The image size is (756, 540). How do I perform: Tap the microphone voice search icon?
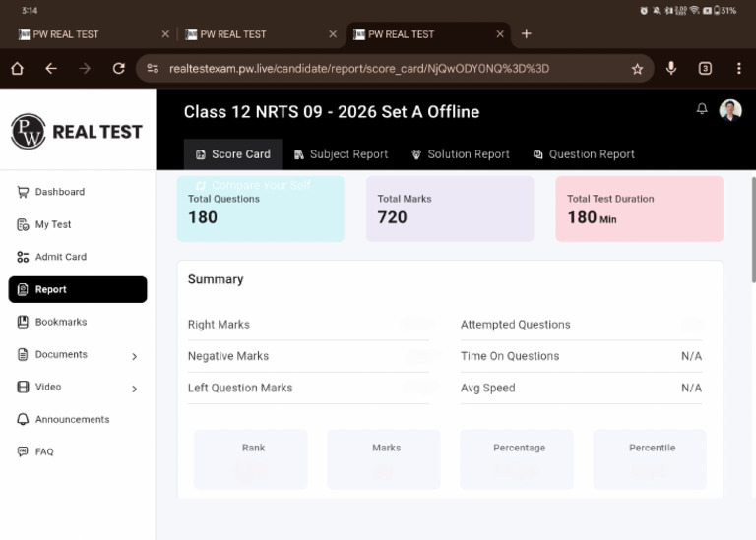pyautogui.click(x=671, y=69)
